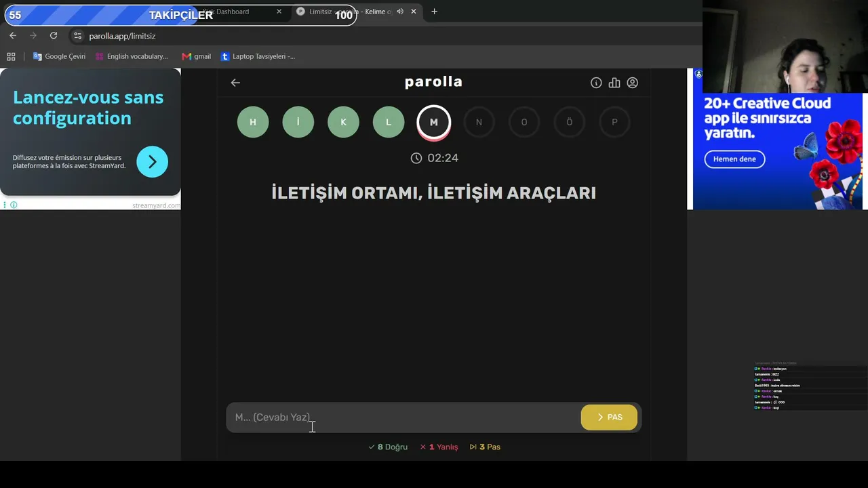Select the L letter circle
Viewport: 868px width, 488px height.
pyautogui.click(x=389, y=122)
